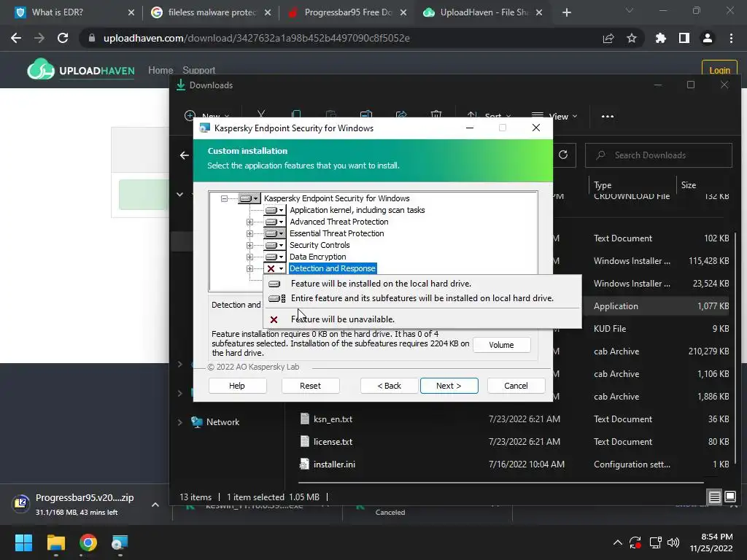Switch Explorer to details view icon

point(715,497)
